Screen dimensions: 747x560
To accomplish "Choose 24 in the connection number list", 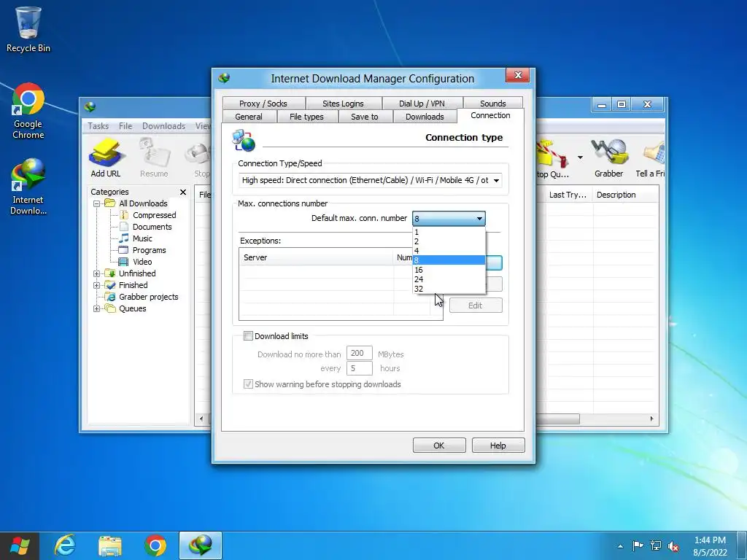I will (449, 279).
